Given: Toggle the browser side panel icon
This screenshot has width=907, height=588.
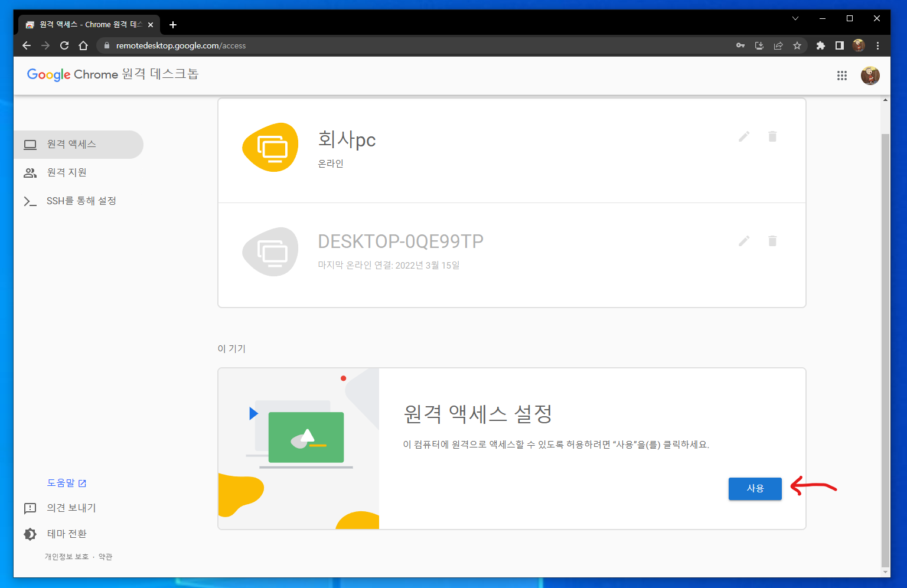Looking at the screenshot, I should (839, 45).
